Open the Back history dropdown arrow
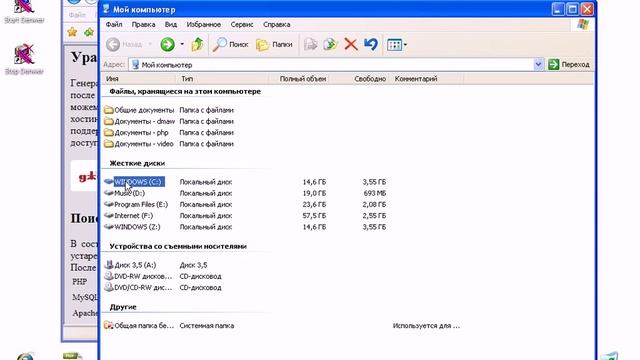 click(150, 44)
